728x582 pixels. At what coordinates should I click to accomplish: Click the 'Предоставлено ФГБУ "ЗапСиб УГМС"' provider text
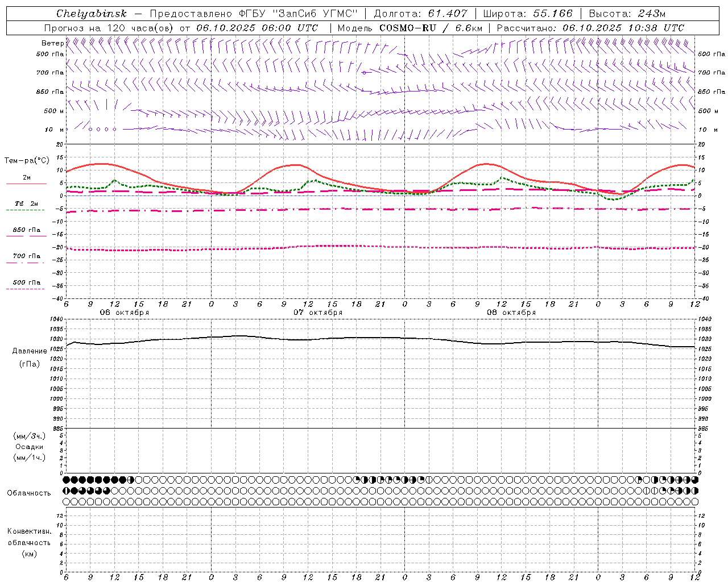(x=253, y=14)
